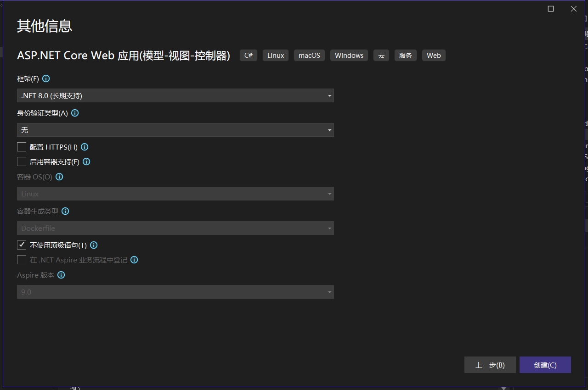Open the 容器 OS(O) info icon
Screen dimensions: 588x390
click(59, 177)
